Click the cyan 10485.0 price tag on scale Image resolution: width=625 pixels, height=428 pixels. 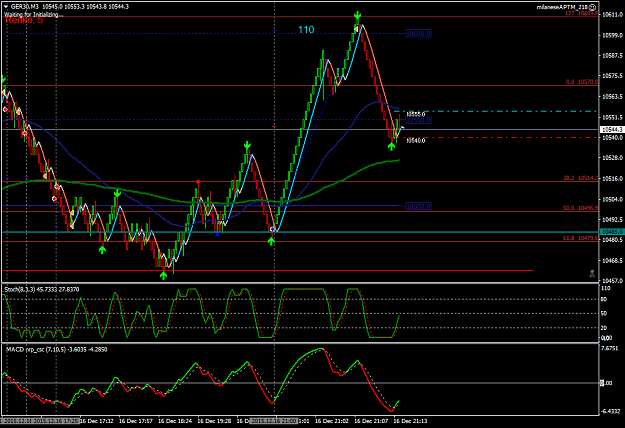point(612,232)
